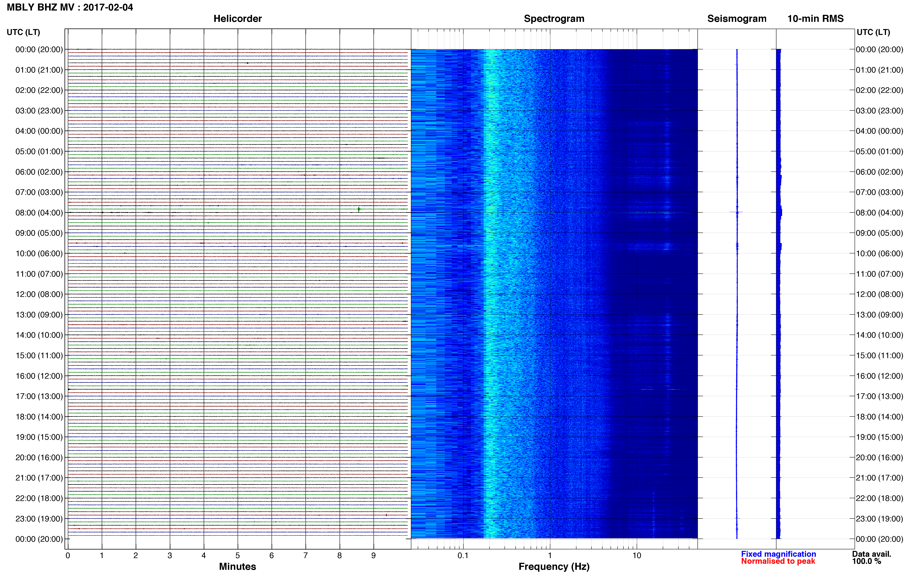Image resolution: width=924 pixels, height=578 pixels.
Task: Click 19:00 (15:00) label left of helicorder
Action: 39,437
